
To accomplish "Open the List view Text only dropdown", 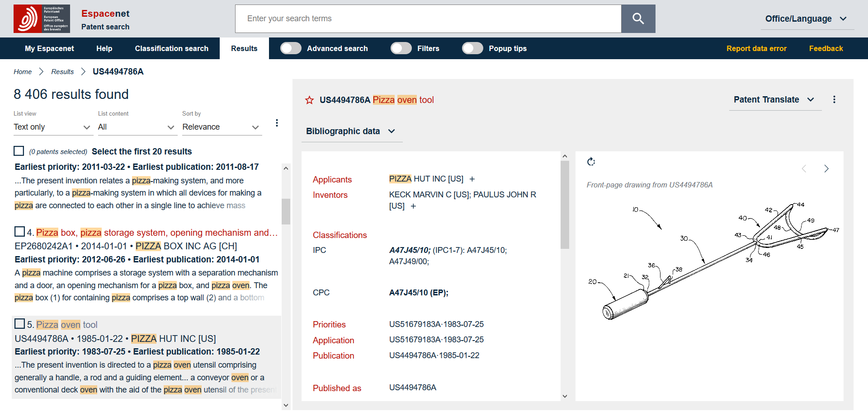I will pyautogui.click(x=53, y=127).
